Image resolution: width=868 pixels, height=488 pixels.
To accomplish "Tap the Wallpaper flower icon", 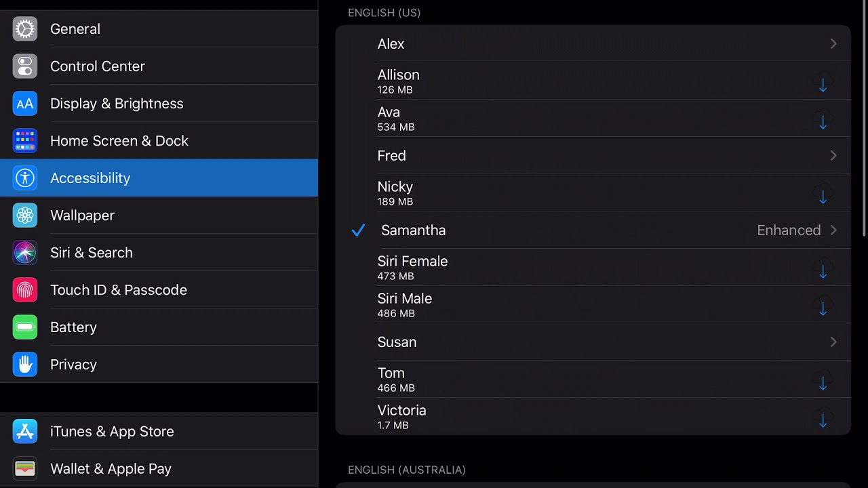I will point(25,216).
